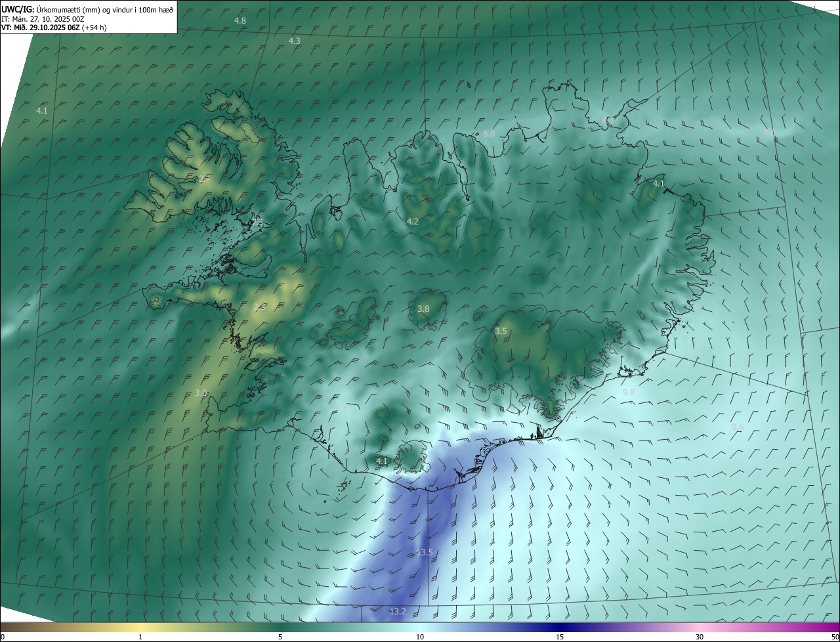Viewport: 840px width, 642px height.
Task: Click the valid time 'VT: Mið. 29.10.2025 06Z (+54 h)'
Action: (x=54, y=28)
